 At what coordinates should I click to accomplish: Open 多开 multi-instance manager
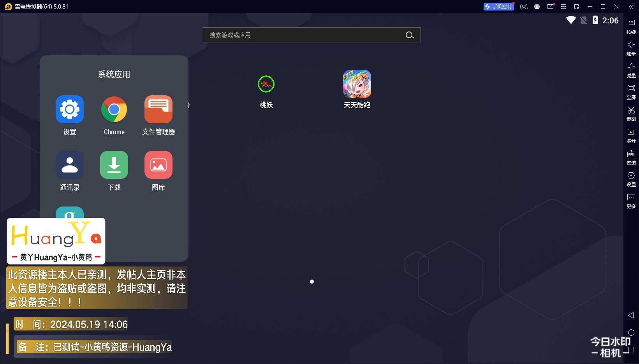(x=631, y=135)
